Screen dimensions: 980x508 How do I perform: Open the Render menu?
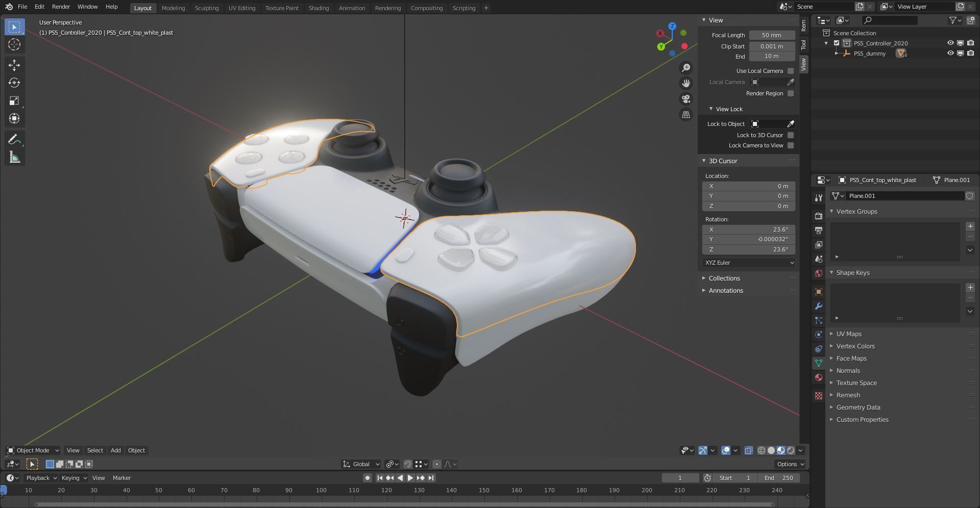[x=61, y=7]
